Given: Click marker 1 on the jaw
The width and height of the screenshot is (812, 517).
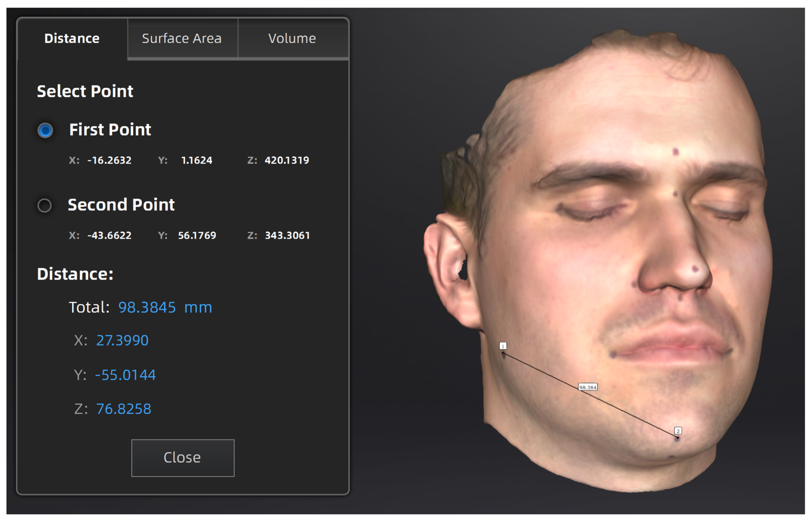Looking at the screenshot, I should coord(503,346).
